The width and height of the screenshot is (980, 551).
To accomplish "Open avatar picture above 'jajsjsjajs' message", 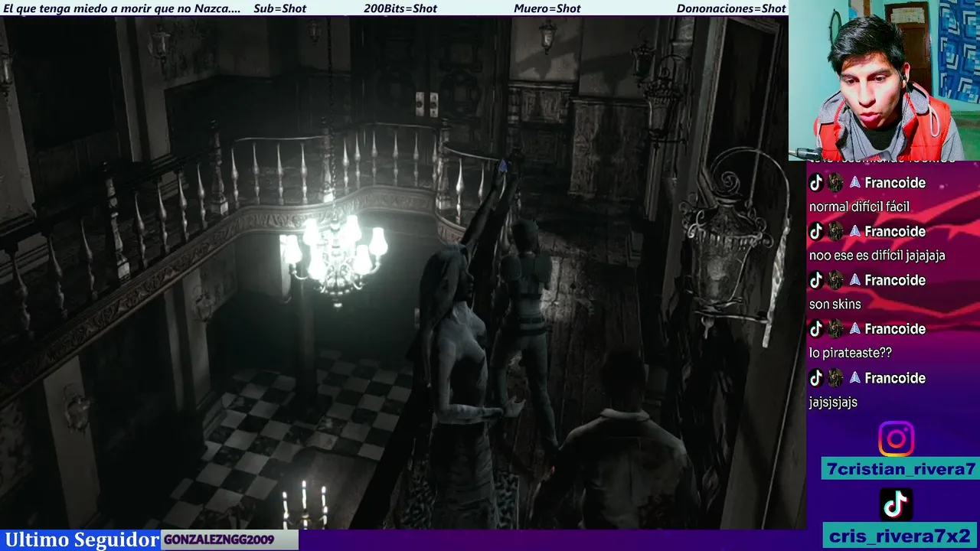I will pyautogui.click(x=835, y=378).
